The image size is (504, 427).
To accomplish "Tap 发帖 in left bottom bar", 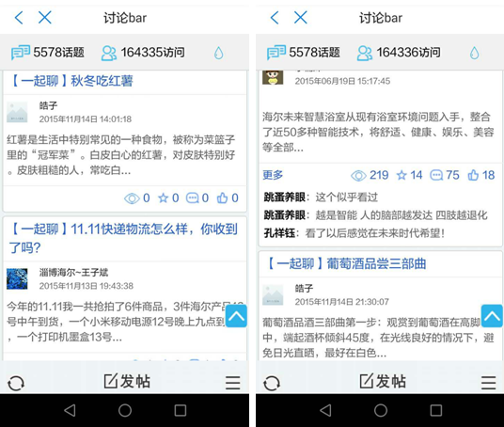I will tap(127, 382).
